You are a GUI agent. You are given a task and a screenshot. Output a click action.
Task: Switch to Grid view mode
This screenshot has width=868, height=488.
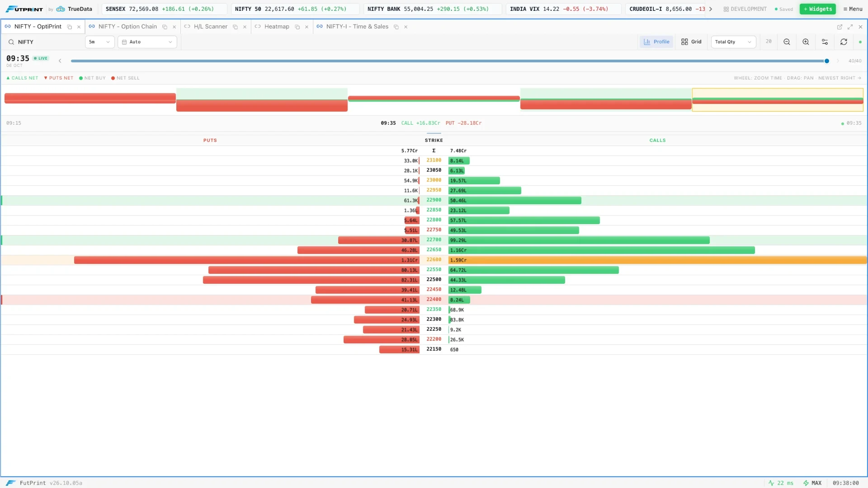point(691,42)
